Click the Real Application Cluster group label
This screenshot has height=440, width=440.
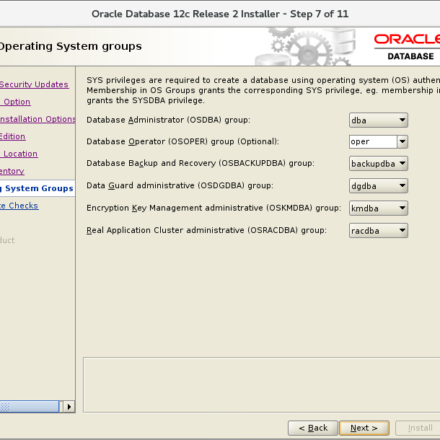click(x=206, y=230)
